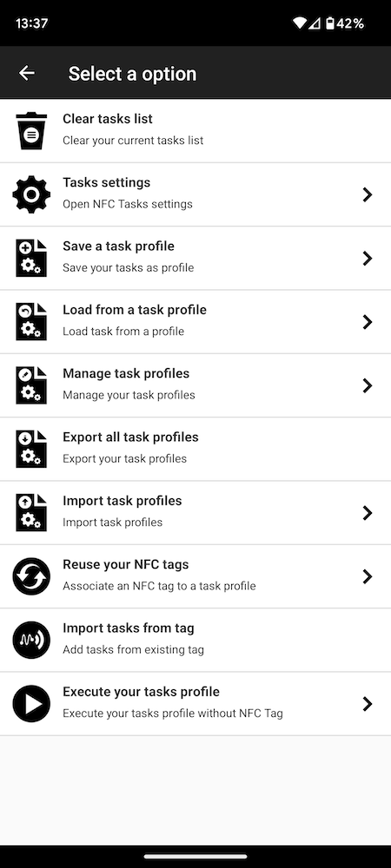391x868 pixels.
Task: Tap the battery indicator in status bar
Action: point(330,23)
